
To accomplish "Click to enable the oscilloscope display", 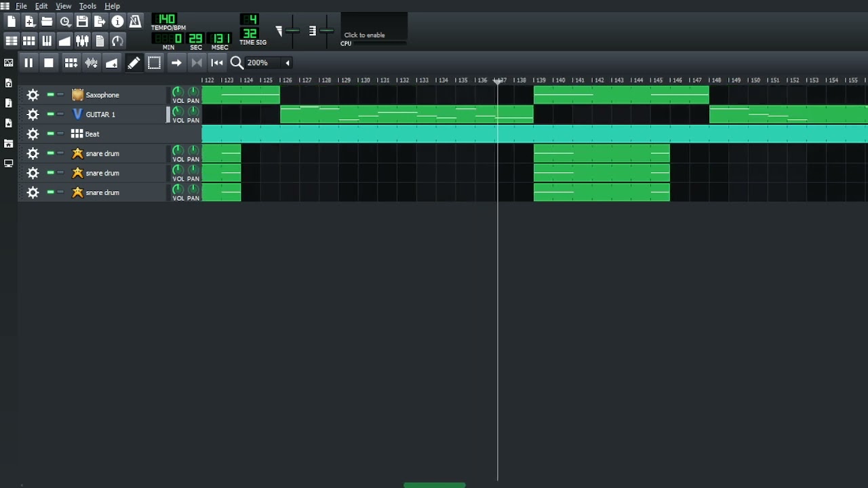I will [x=374, y=28].
